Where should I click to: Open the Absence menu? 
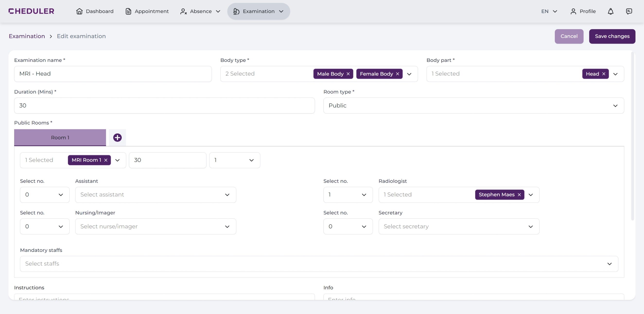point(200,11)
